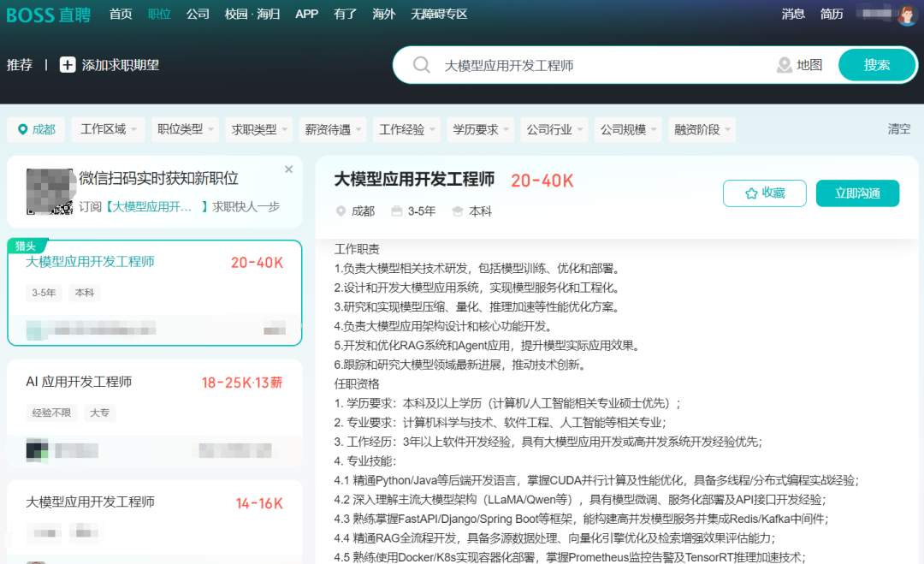This screenshot has width=924, height=564.
Task: Click the BOSS直聘 logo
Action: 48,15
